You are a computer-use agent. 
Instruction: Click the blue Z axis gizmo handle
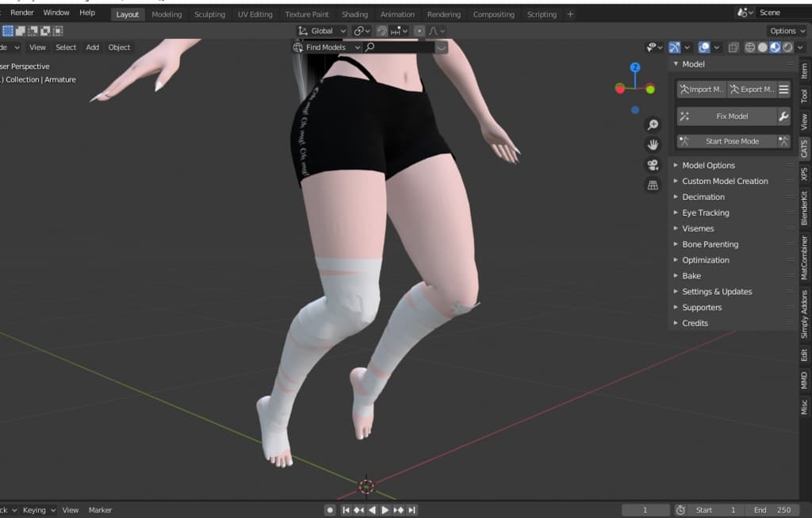pos(634,68)
